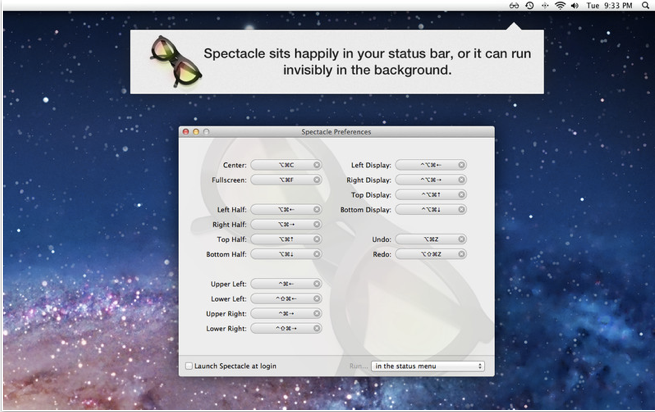Viewport: 655px width, 412px height.
Task: Clear the Right Display shortcut
Action: [x=462, y=180]
